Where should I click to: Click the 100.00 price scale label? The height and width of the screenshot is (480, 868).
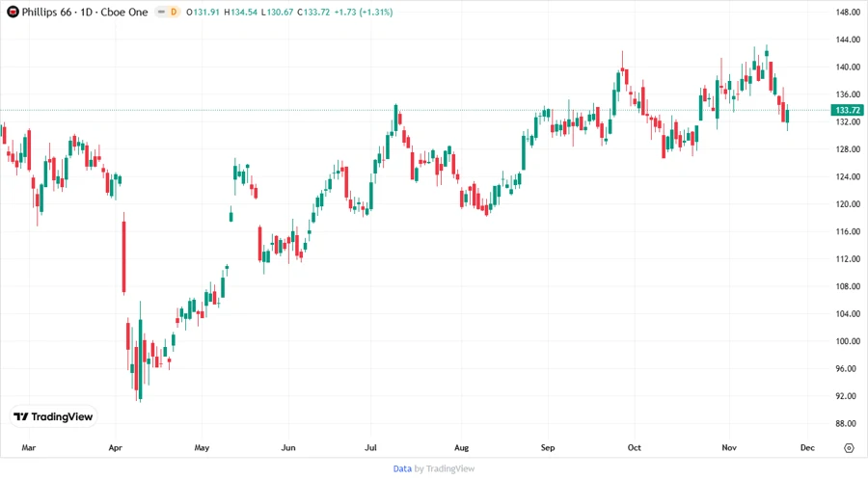tap(848, 341)
